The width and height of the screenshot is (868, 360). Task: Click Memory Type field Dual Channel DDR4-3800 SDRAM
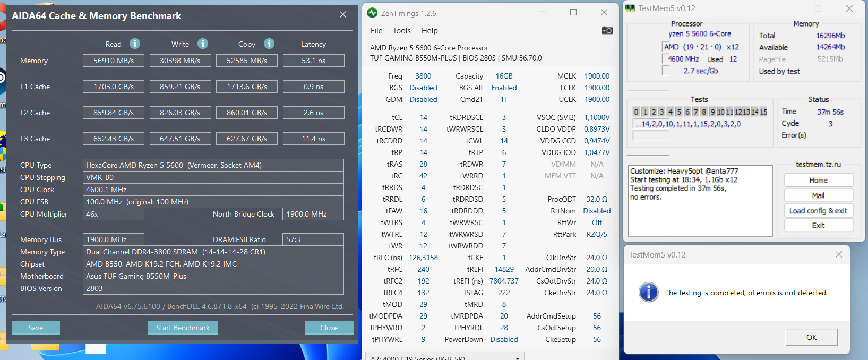click(x=213, y=252)
